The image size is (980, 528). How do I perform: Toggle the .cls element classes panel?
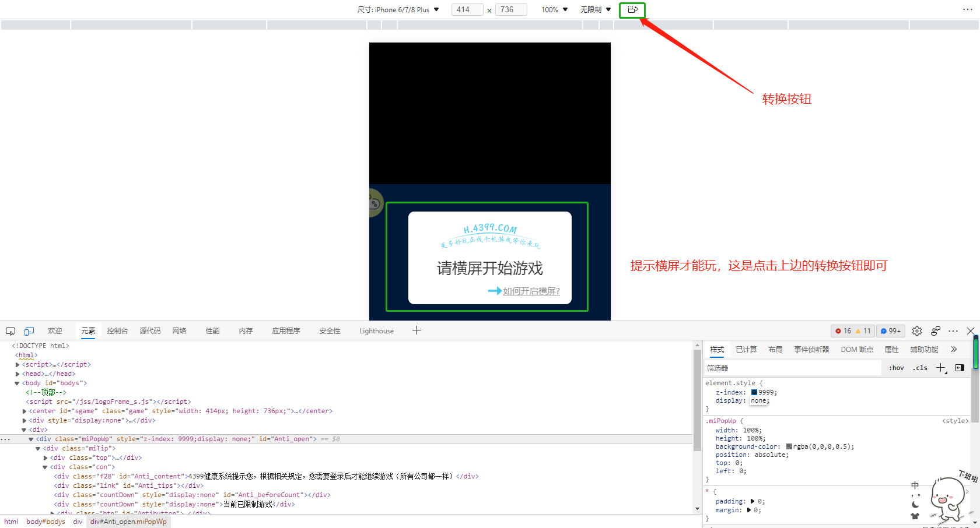click(921, 368)
